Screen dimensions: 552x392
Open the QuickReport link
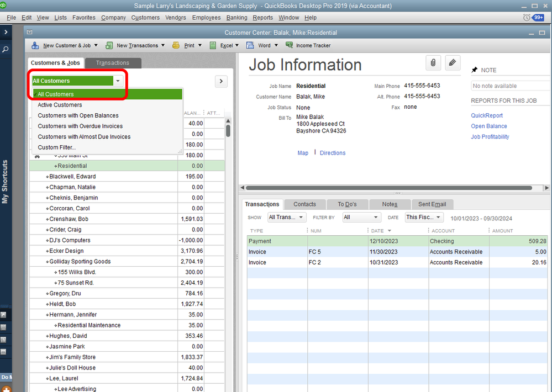486,115
